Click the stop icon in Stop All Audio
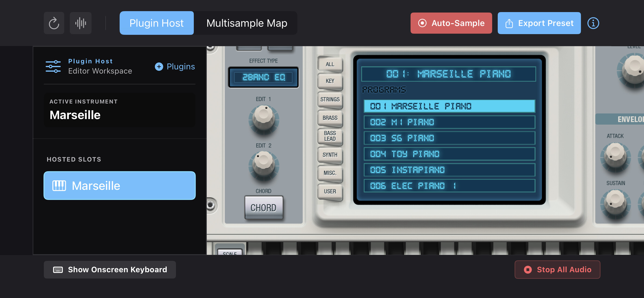Image resolution: width=644 pixels, height=298 pixels. [x=528, y=269]
